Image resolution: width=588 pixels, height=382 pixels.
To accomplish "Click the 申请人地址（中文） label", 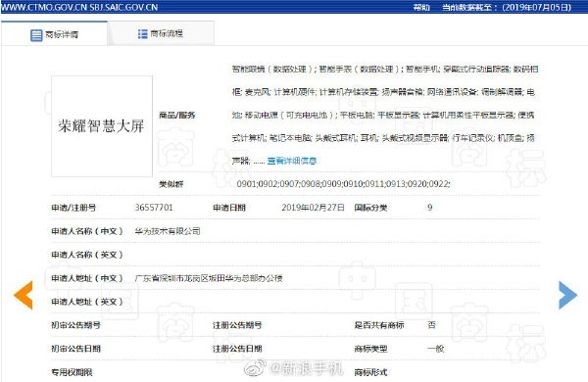I will tap(87, 278).
